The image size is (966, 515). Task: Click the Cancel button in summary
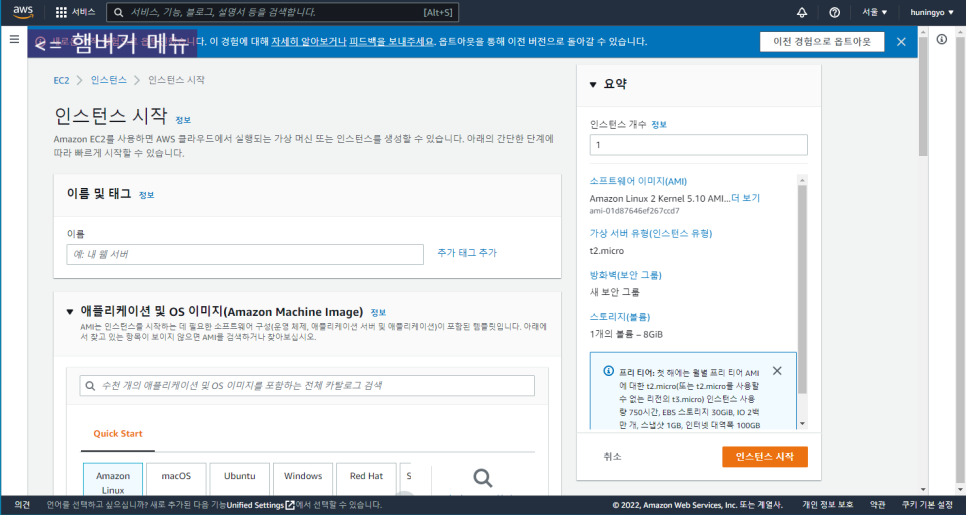pos(612,456)
